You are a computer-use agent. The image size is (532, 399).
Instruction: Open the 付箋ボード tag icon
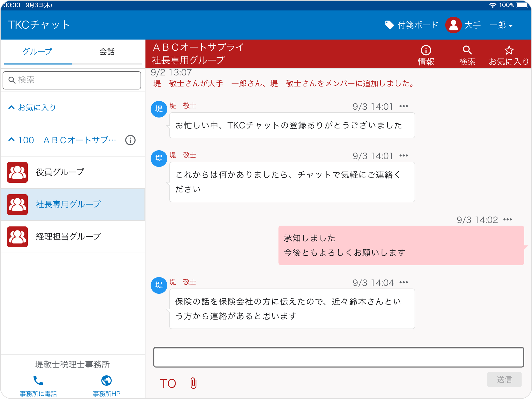click(389, 25)
